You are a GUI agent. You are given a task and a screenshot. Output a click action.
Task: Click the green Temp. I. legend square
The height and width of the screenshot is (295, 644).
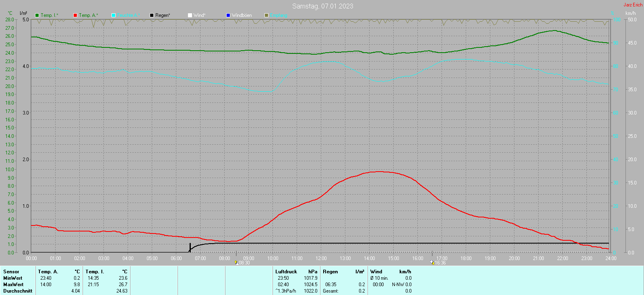(37, 15)
